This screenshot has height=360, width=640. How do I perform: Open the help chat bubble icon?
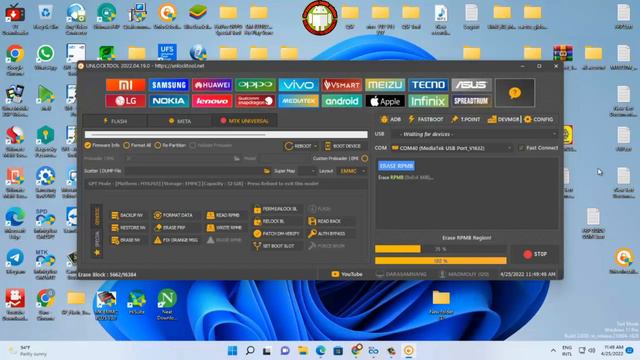[x=515, y=93]
